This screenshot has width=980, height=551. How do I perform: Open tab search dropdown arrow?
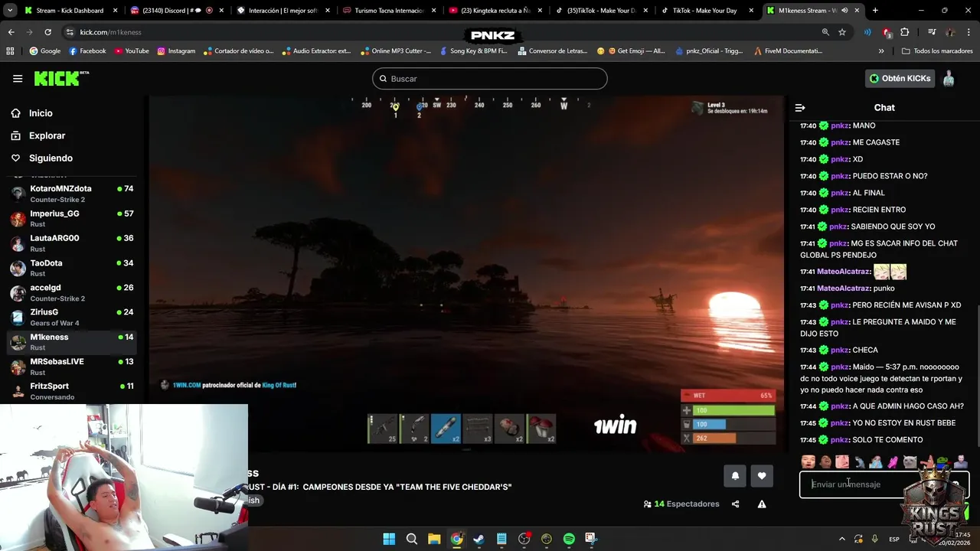(10, 11)
